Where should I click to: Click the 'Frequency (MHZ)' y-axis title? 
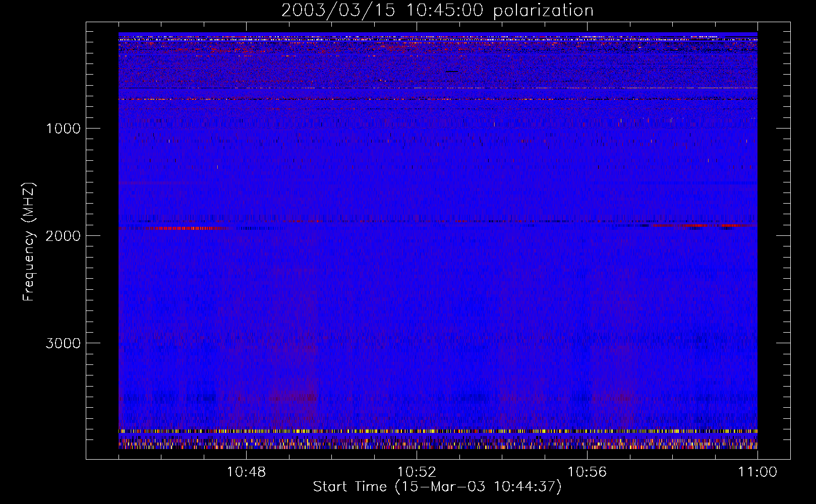coord(29,242)
